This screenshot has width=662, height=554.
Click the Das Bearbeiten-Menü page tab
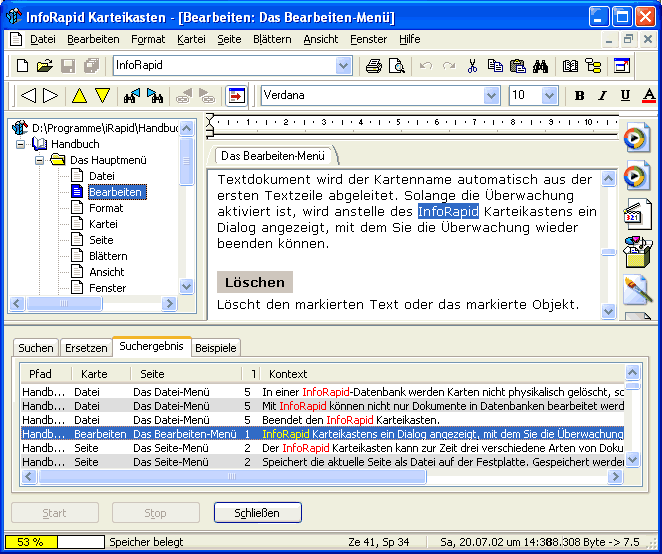pos(273,156)
